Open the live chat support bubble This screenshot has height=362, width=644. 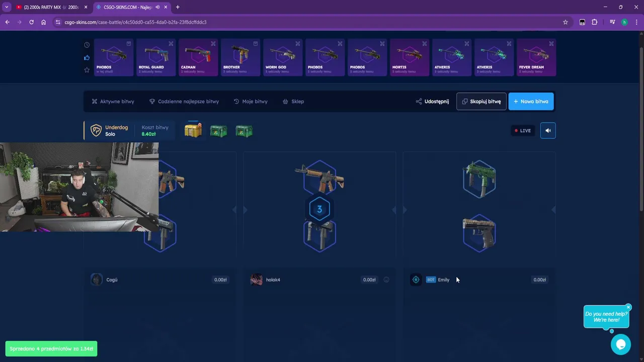[x=621, y=344]
